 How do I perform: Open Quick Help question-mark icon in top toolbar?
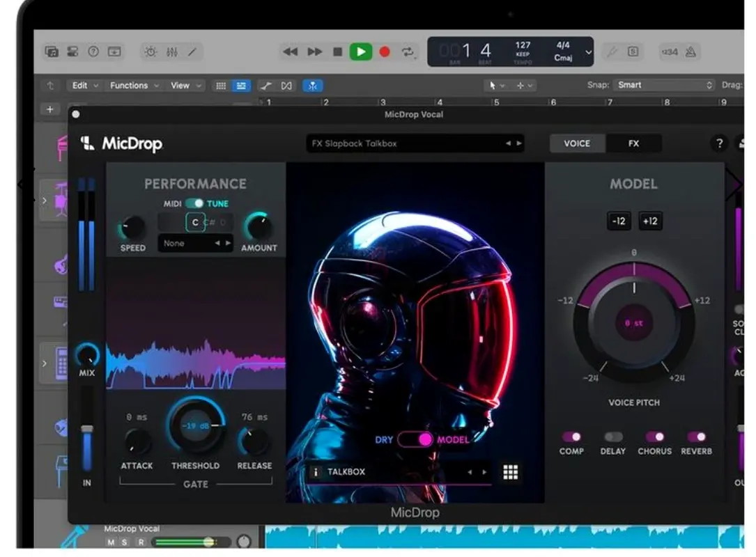(93, 52)
